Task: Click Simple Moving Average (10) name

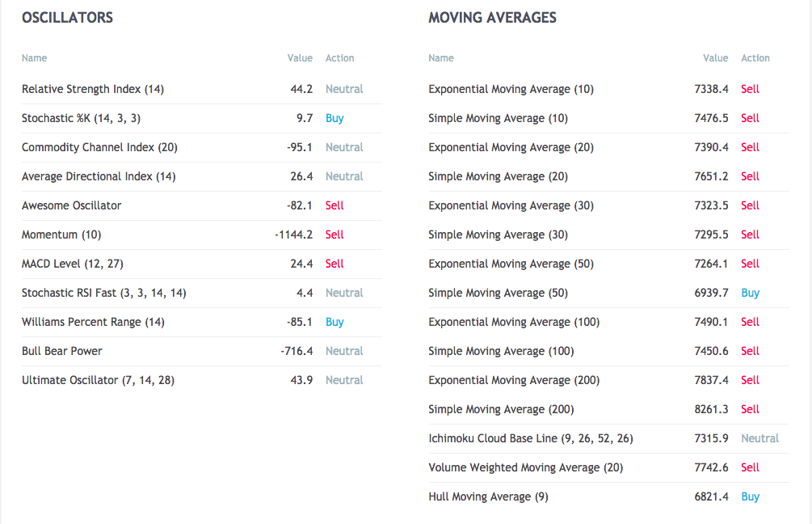Action: [499, 118]
